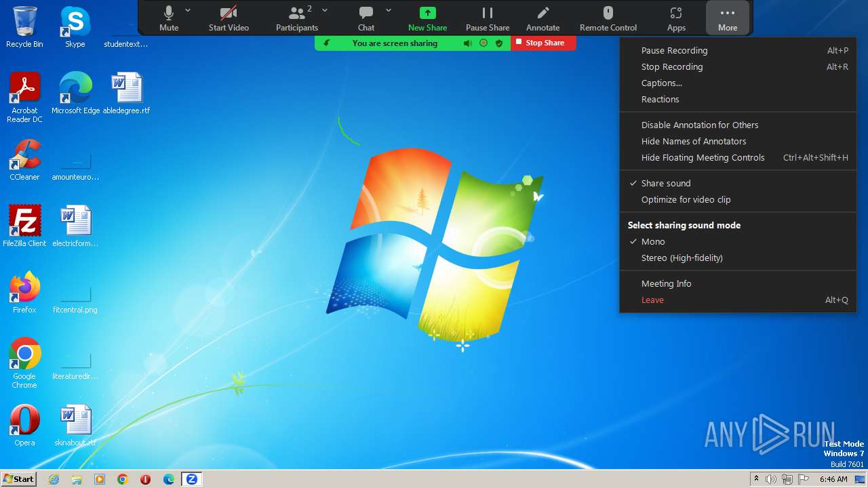Expand Chat options arrow

[389, 10]
